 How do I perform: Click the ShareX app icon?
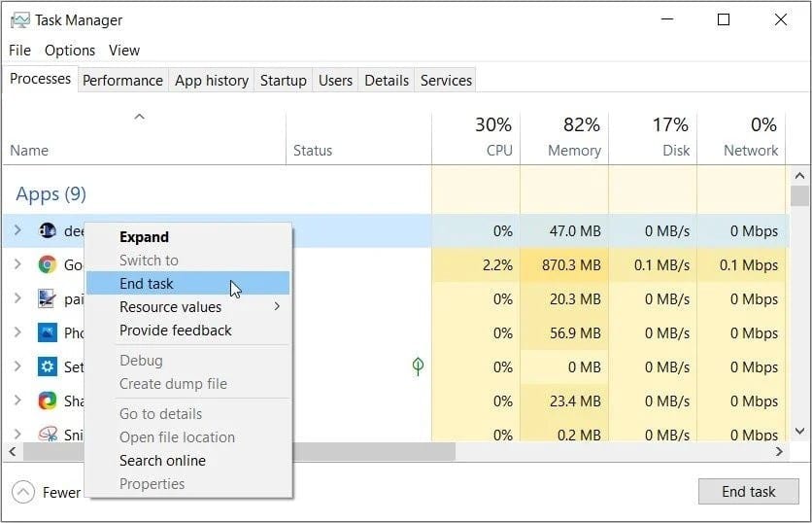pyautogui.click(x=47, y=401)
